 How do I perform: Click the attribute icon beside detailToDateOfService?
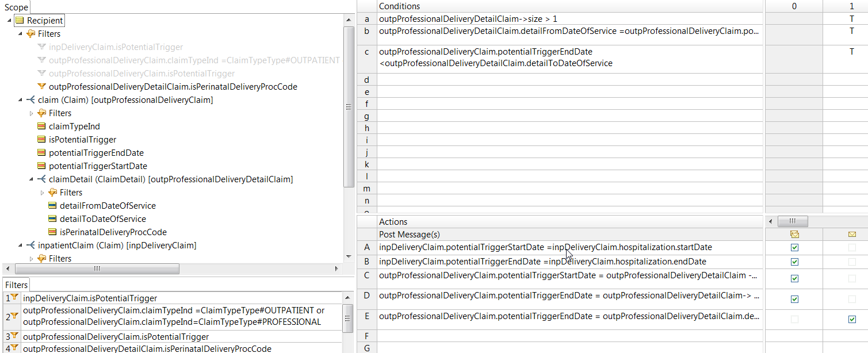pos(52,219)
